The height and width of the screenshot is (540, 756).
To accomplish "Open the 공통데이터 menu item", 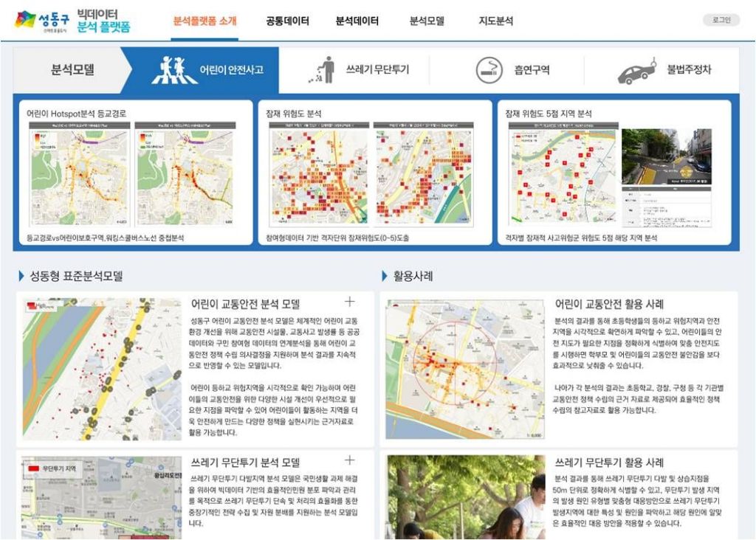I will (x=287, y=21).
